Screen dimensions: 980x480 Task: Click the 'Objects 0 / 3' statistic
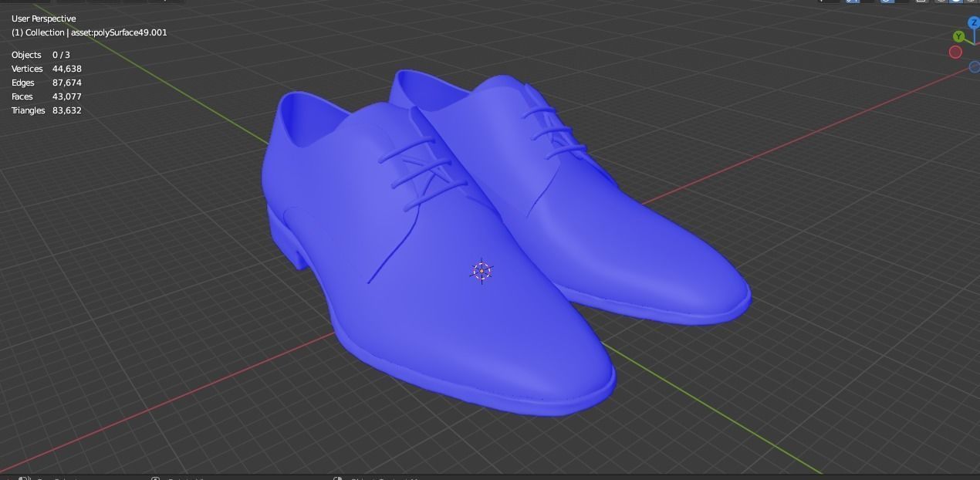pyautogui.click(x=41, y=55)
